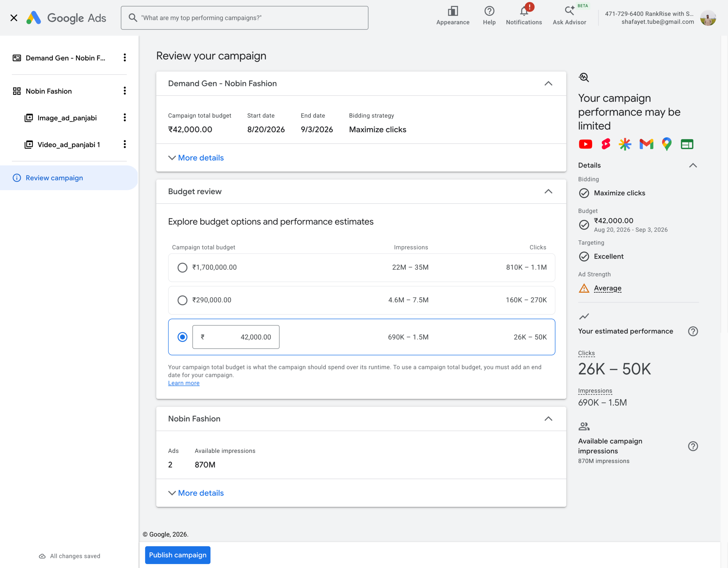Screen dimensions: 728x568
Task: Click the Google Ads logo
Action: click(66, 18)
